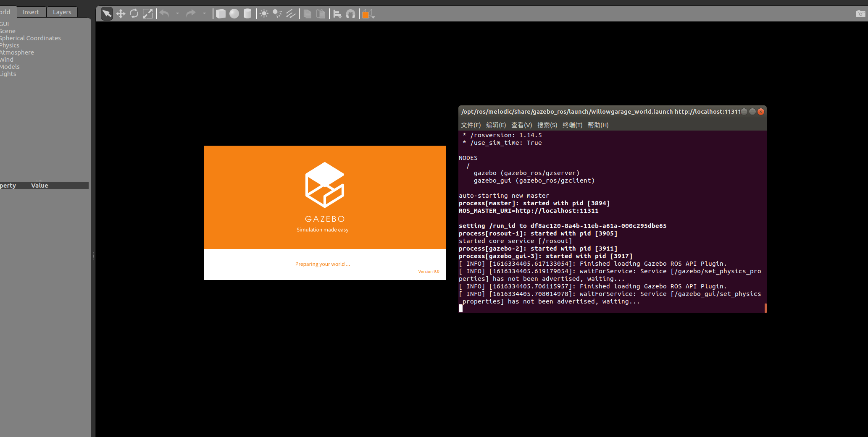Add a spot light

click(x=277, y=14)
